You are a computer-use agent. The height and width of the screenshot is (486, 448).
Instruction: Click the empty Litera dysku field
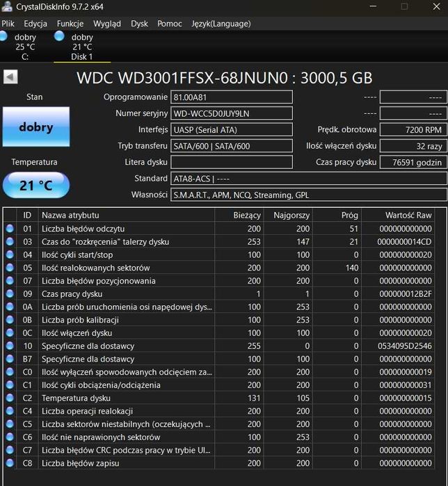[x=231, y=162]
